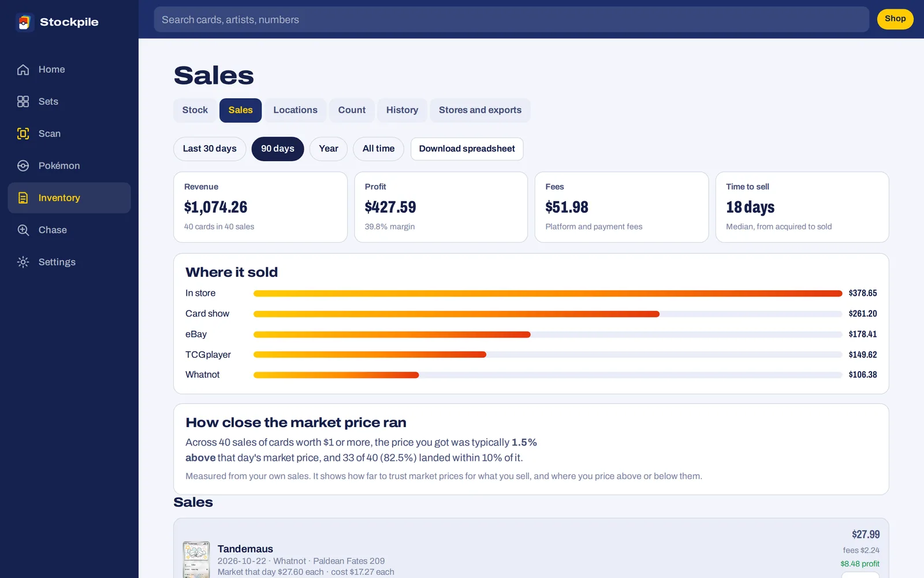The image size is (924, 578).
Task: Click the Revenue $1,074.26 value
Action: click(x=215, y=207)
